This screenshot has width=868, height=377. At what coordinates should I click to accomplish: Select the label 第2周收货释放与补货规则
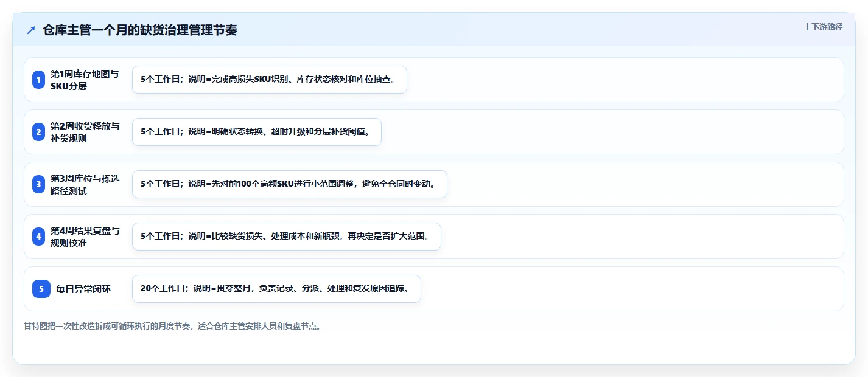pos(85,132)
